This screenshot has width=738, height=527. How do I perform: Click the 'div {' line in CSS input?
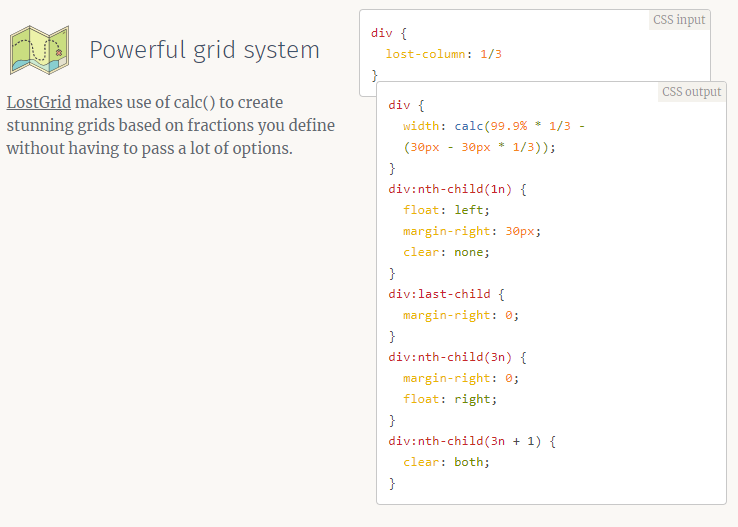(x=389, y=33)
